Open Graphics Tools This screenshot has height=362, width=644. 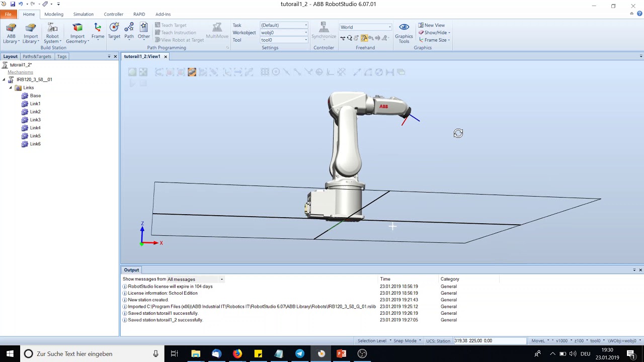click(x=404, y=33)
